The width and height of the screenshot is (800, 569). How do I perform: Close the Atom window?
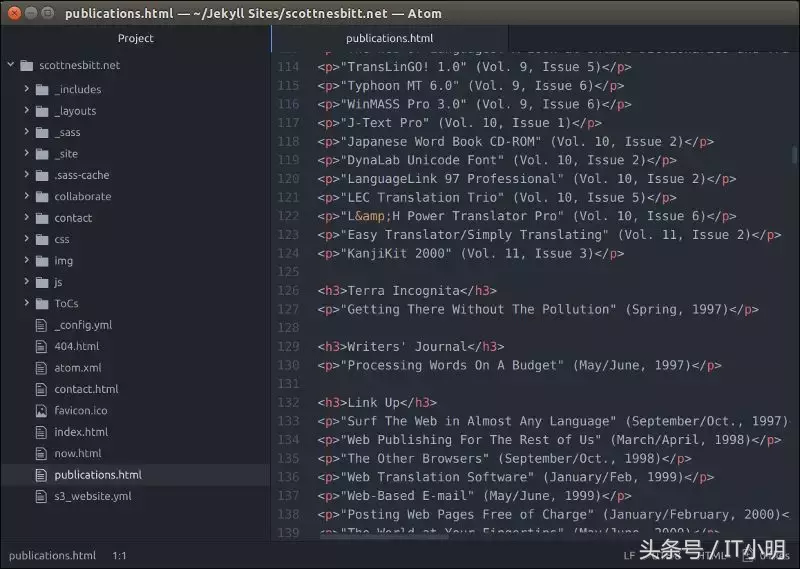click(14, 13)
